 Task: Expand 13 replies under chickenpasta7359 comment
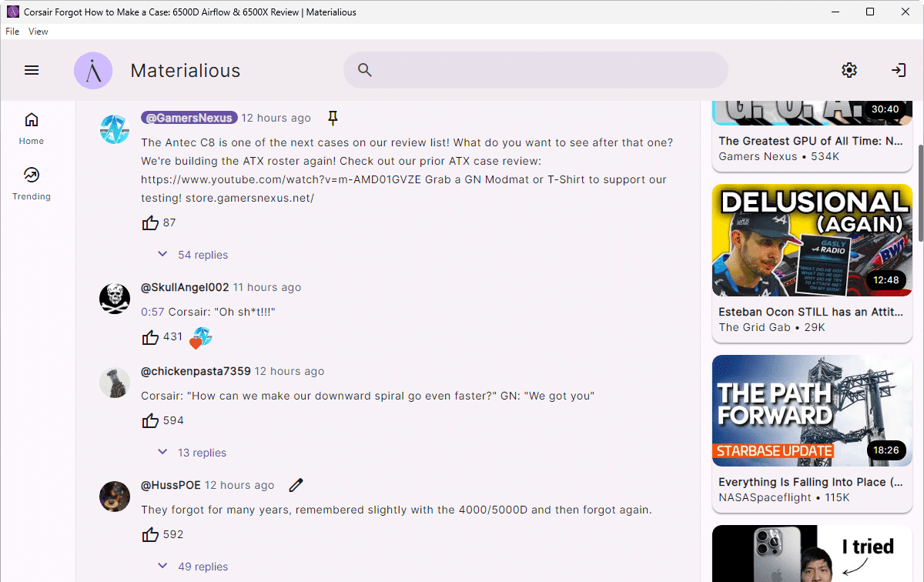(192, 453)
